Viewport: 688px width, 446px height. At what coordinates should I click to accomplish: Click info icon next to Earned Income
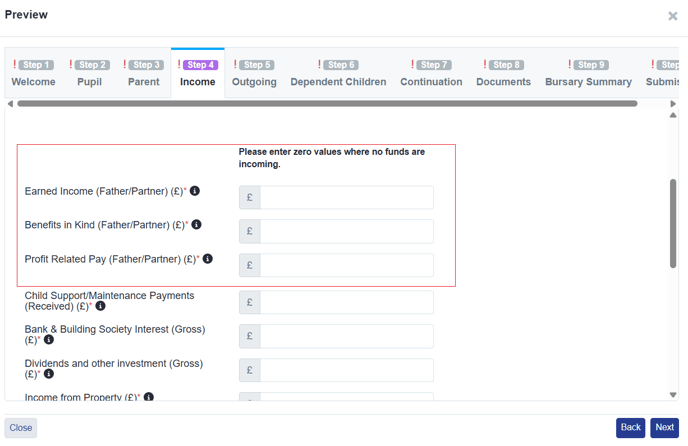195,191
